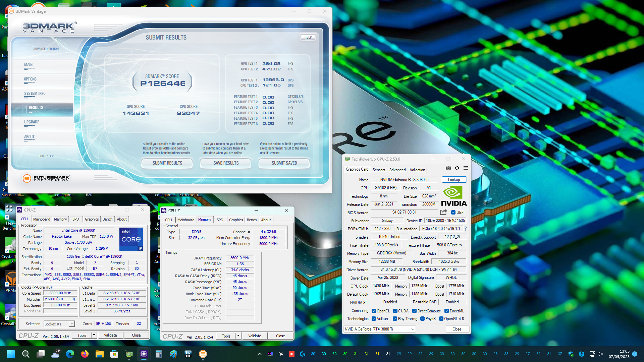The height and width of the screenshot is (362, 644).
Task: Click the Futuremark orange logo icon
Action: coord(27,178)
